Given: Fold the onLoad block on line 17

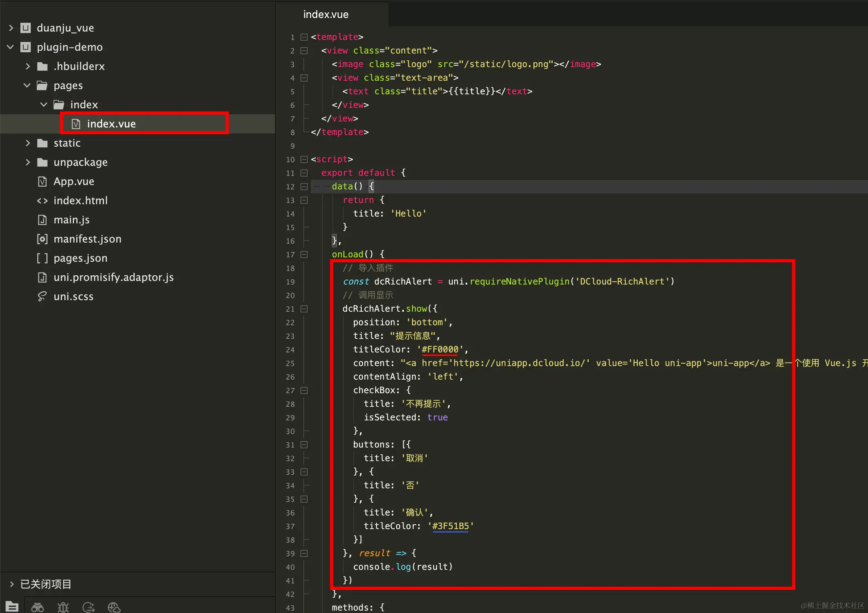Looking at the screenshot, I should (304, 255).
